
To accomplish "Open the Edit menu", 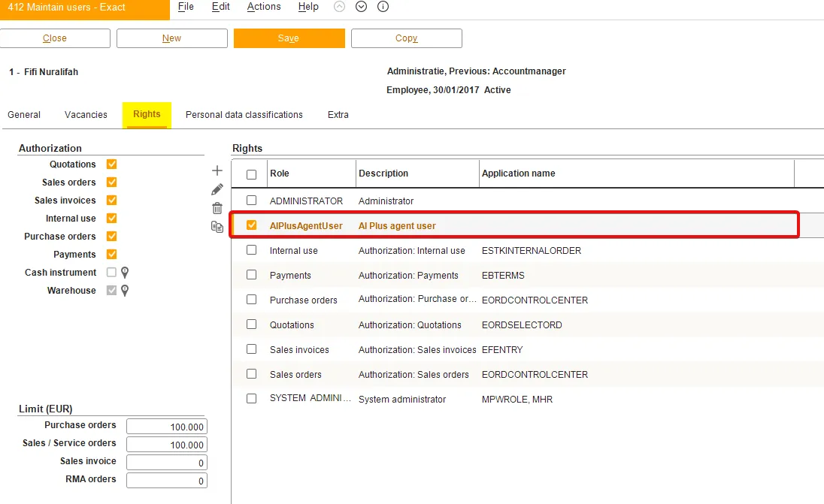I will point(221,7).
